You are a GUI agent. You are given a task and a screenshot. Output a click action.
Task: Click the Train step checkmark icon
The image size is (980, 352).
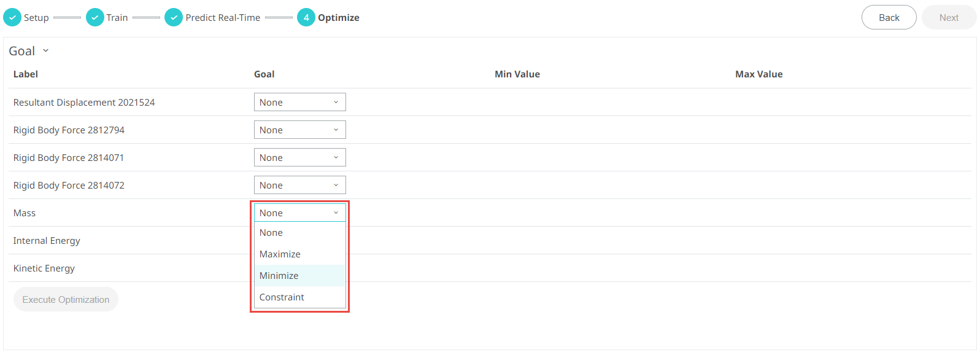[x=95, y=18]
